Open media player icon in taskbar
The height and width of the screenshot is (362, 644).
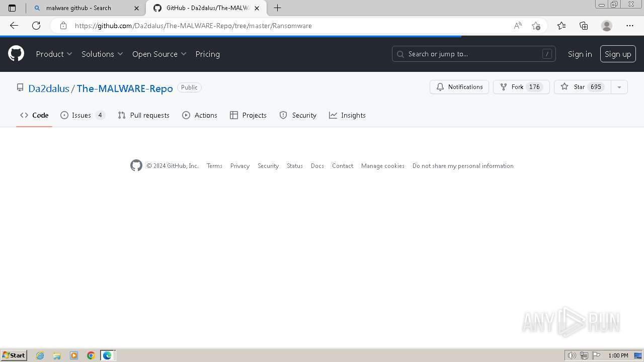[74, 355]
